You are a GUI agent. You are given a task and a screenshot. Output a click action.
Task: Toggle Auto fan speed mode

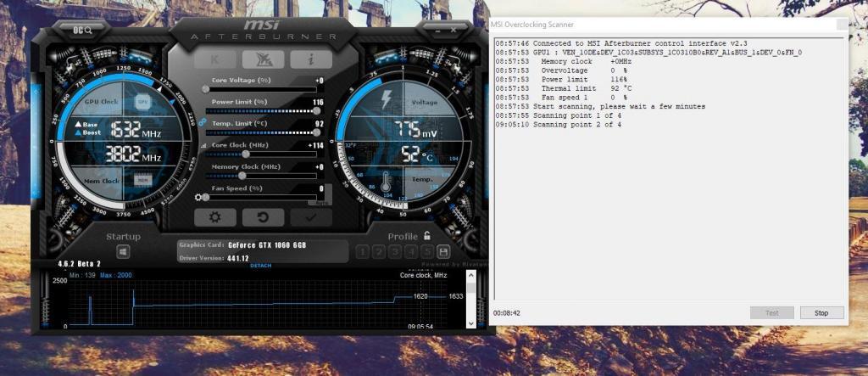click(323, 203)
